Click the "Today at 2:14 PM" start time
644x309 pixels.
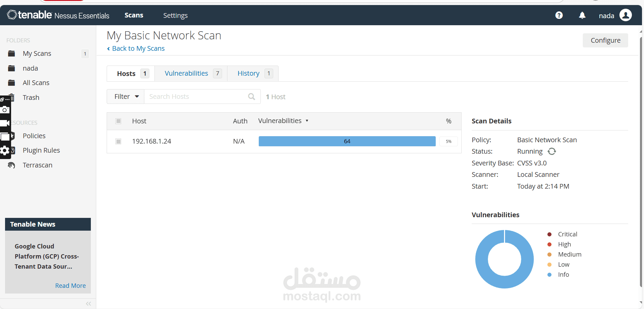(x=543, y=186)
